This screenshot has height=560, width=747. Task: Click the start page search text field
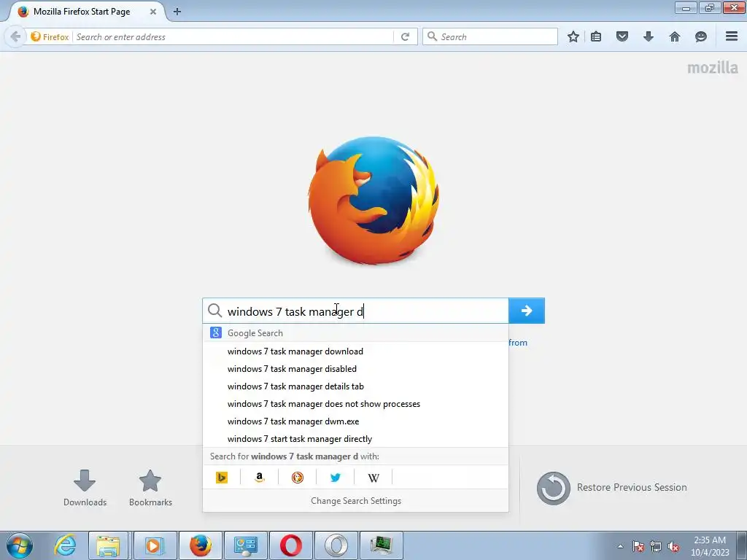click(355, 311)
